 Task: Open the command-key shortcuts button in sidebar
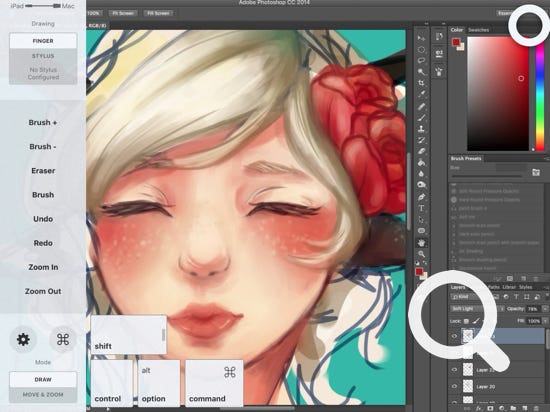(63, 339)
